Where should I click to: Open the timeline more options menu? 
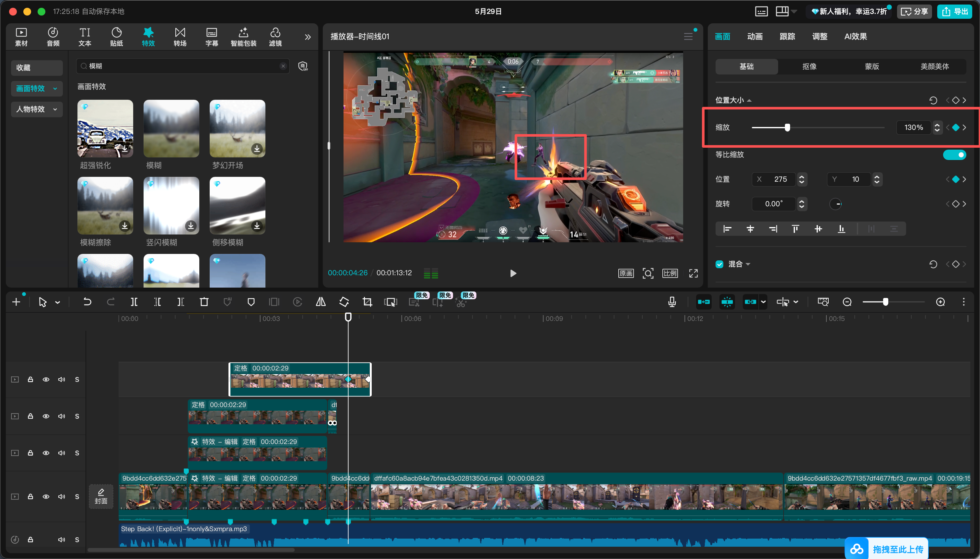(x=963, y=302)
